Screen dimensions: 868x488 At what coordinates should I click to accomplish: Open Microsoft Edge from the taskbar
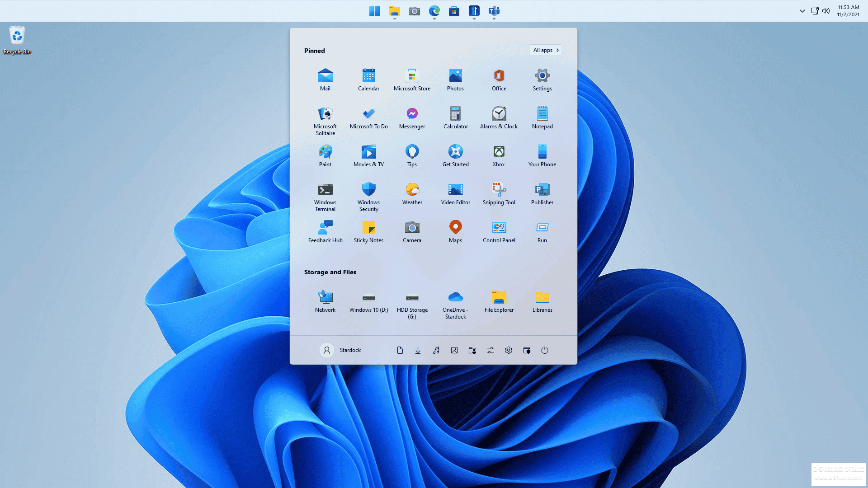(x=434, y=11)
